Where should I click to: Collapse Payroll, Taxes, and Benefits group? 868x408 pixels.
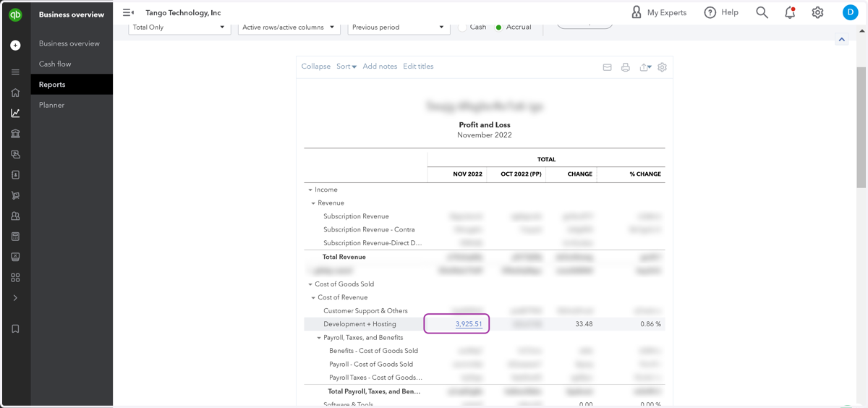(319, 338)
